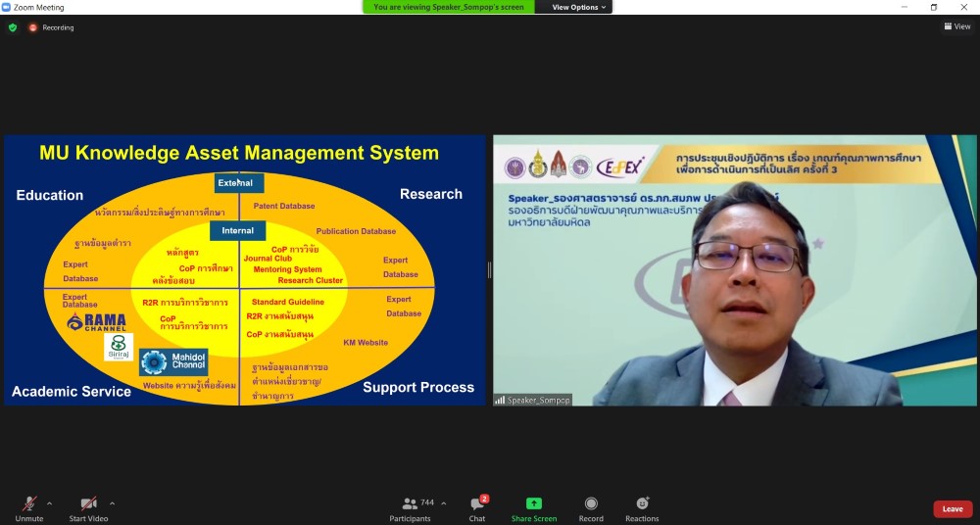The height and width of the screenshot is (525, 980).
Task: Open the View Options dropdown menu
Action: coord(579,7)
